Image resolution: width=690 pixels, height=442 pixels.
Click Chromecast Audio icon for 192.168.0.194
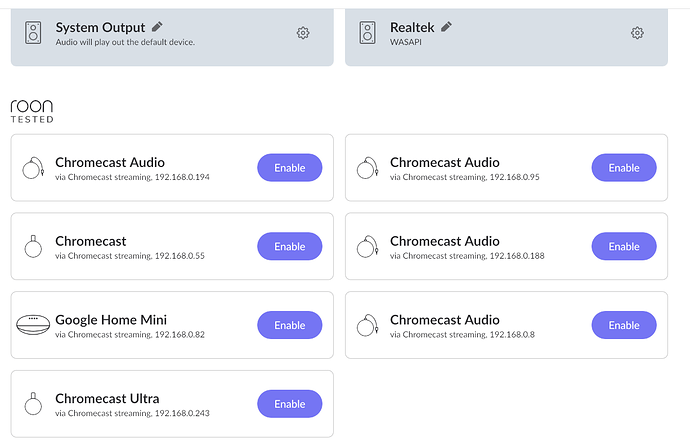pyautogui.click(x=33, y=168)
